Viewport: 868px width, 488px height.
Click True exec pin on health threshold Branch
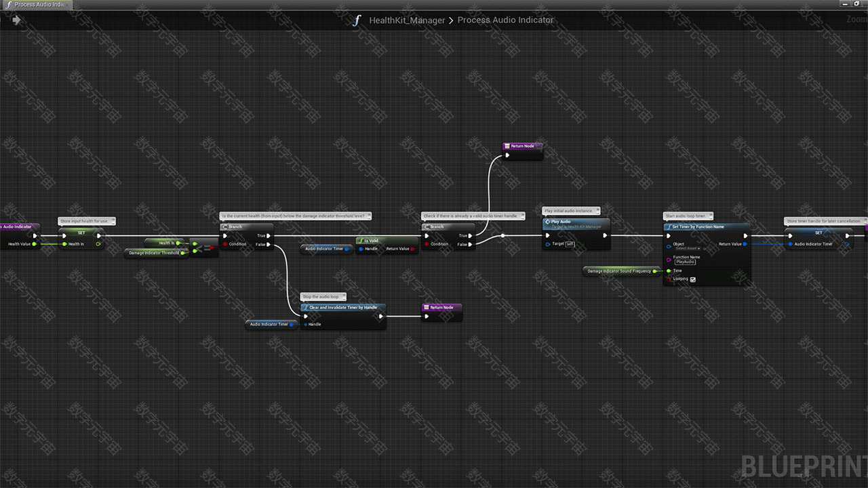[x=269, y=236]
